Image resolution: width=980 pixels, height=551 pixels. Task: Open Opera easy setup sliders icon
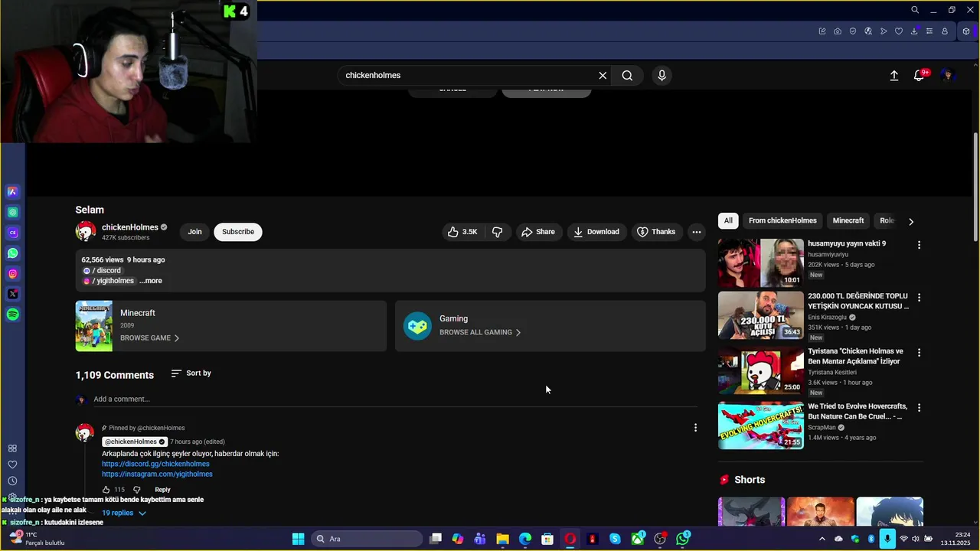(x=929, y=31)
